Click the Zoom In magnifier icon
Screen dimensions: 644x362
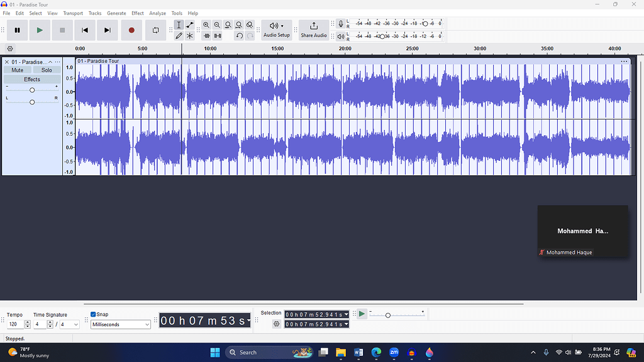tap(206, 25)
